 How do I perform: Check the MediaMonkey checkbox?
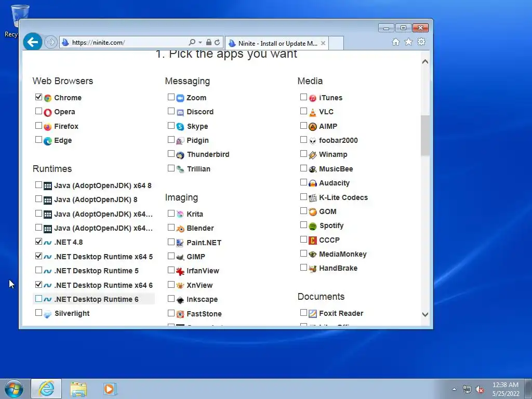pyautogui.click(x=303, y=254)
